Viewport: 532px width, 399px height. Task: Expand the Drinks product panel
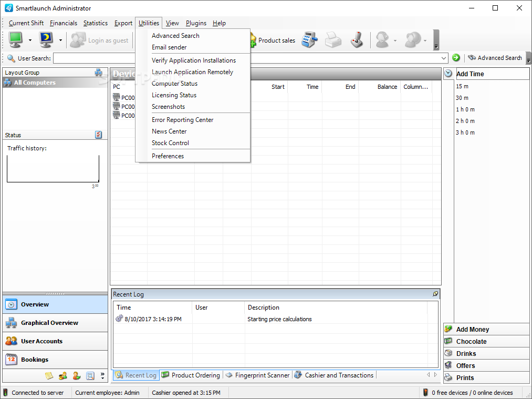coord(486,353)
